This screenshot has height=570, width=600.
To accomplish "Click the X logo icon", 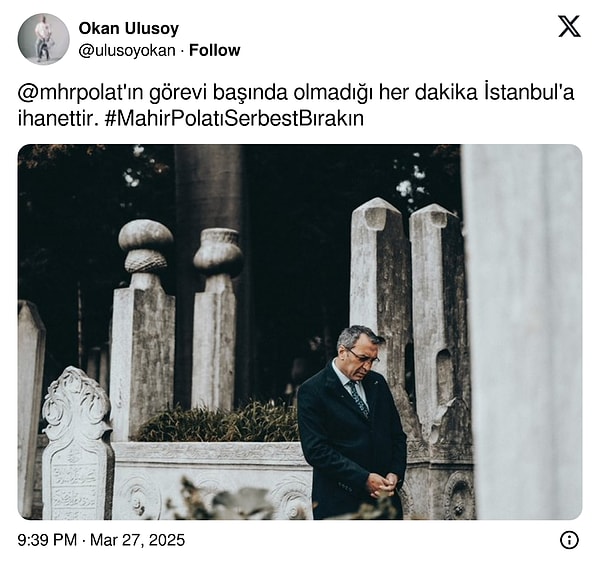I will tap(569, 26).
